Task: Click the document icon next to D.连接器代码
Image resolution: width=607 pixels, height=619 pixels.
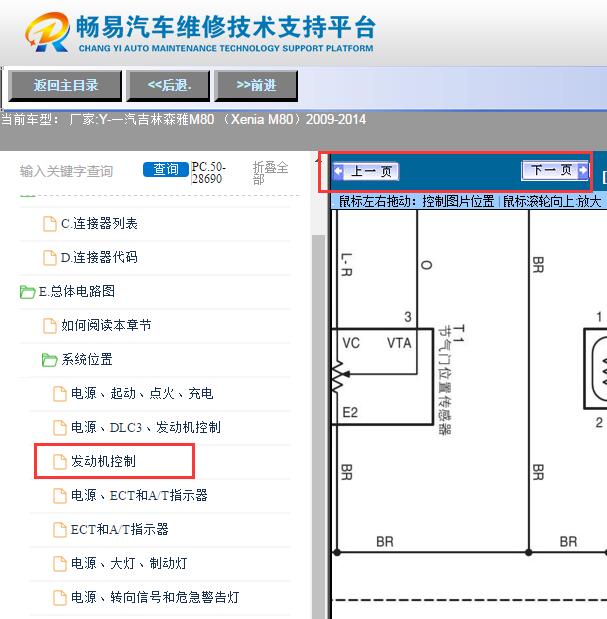Action: [50, 258]
